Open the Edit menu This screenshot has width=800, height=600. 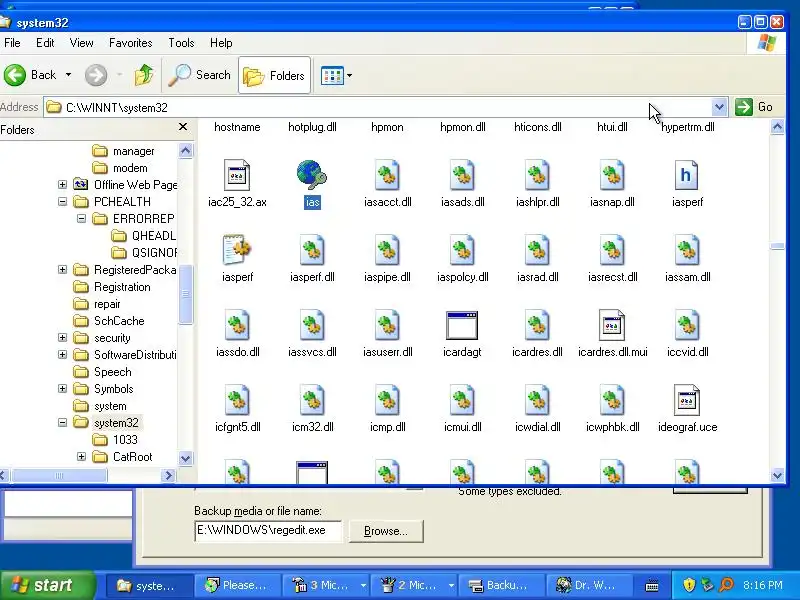(x=45, y=43)
